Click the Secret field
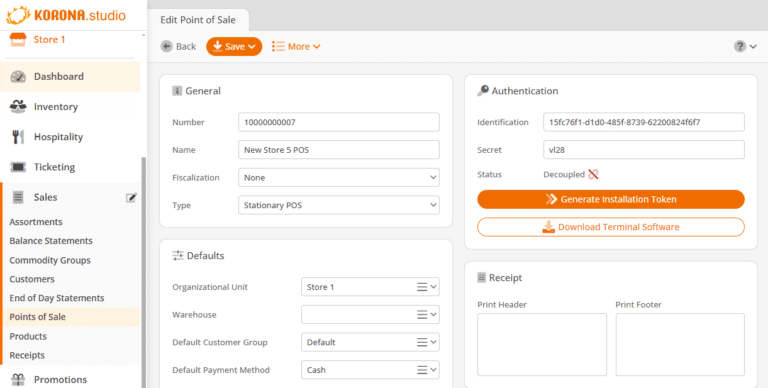The width and height of the screenshot is (768, 388). tap(644, 150)
